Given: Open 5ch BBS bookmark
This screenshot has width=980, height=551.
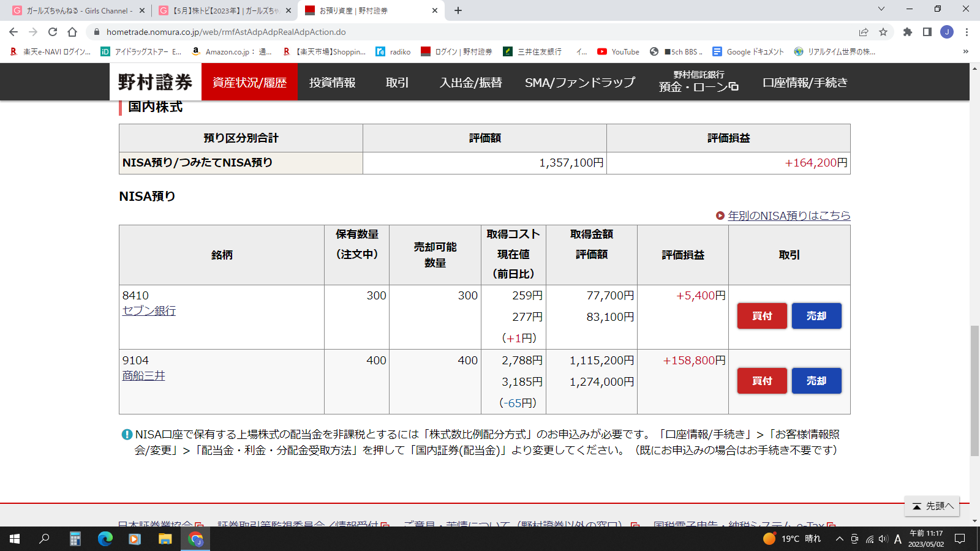Looking at the screenshot, I should 676,51.
